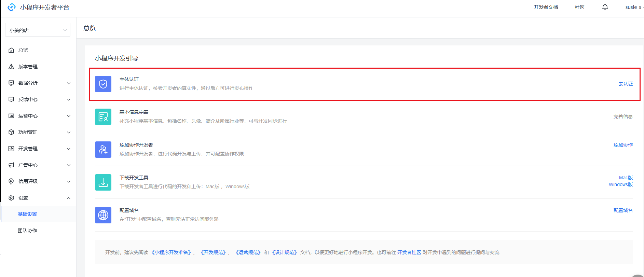Click the 功能管理 cube icon
Image resolution: width=644 pixels, height=277 pixels.
pyautogui.click(x=11, y=132)
